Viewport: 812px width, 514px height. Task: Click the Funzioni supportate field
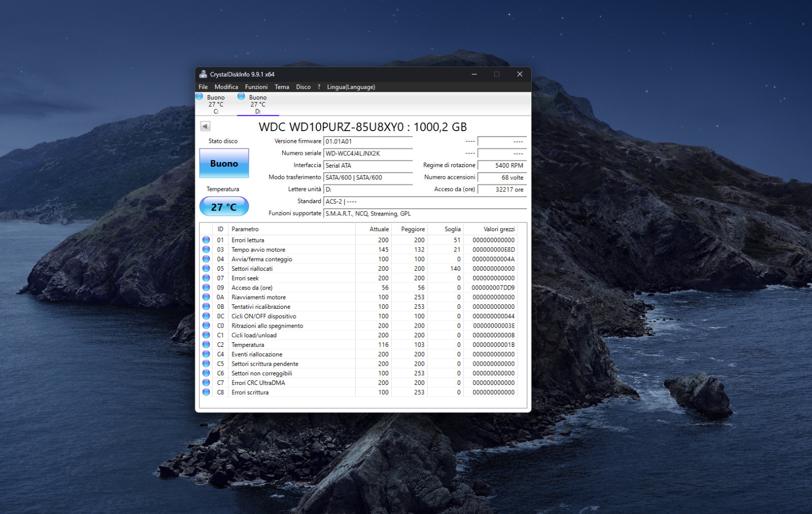click(425, 214)
